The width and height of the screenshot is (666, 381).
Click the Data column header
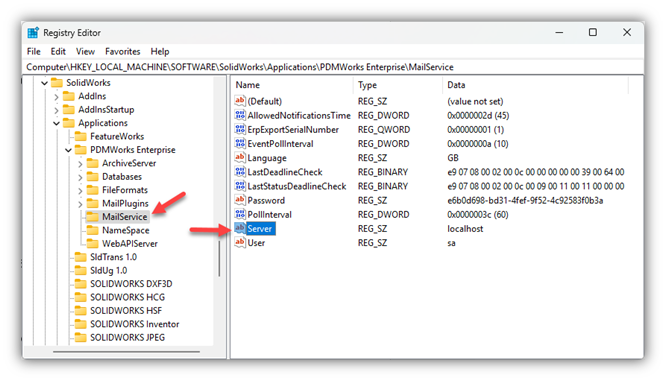coord(535,85)
